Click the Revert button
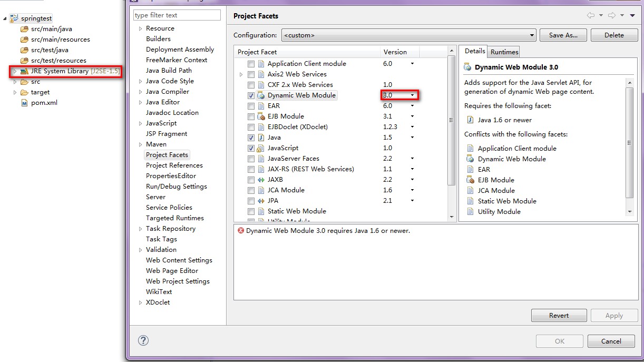The width and height of the screenshot is (644, 362). pyautogui.click(x=559, y=315)
